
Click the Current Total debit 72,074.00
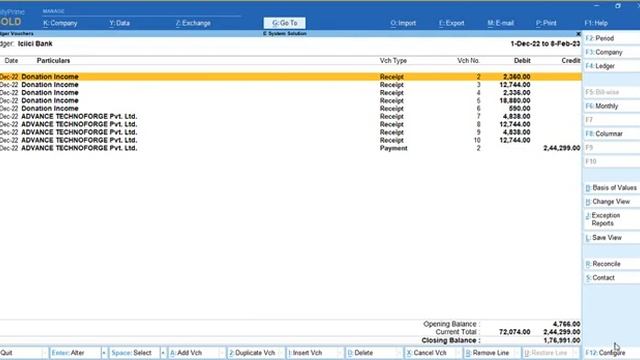(515, 332)
